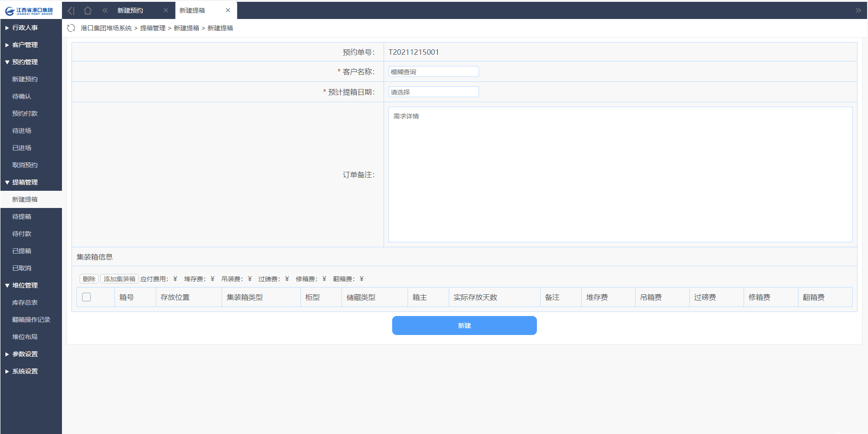This screenshot has height=434, width=868.
Task: Collapse the 预约管理 menu section
Action: click(25, 62)
